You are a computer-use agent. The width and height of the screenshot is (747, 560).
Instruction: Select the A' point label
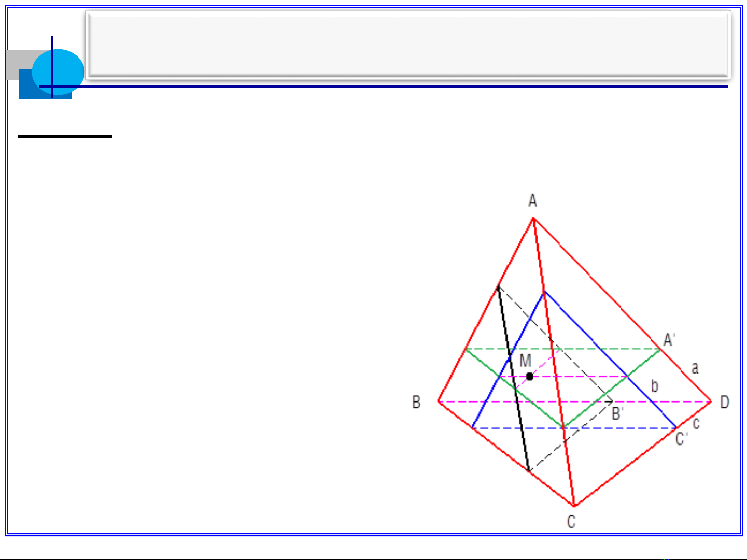[669, 340]
